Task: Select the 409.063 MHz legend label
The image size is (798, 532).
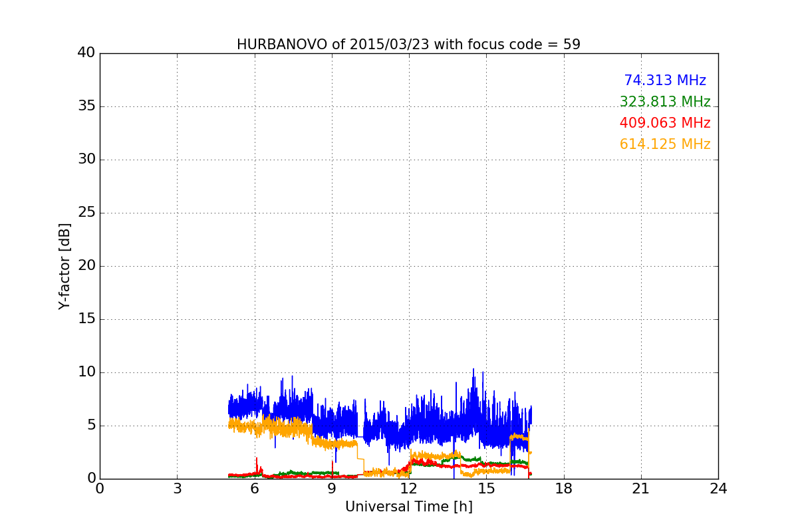Action: coord(665,123)
